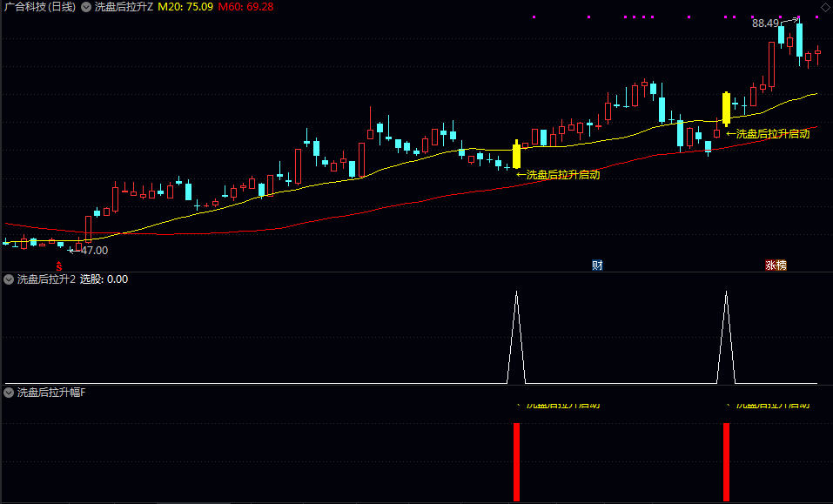The width and height of the screenshot is (833, 504).
Task: Select first yellow signal candle above 洗盘后拉升启动
Action: 516,155
